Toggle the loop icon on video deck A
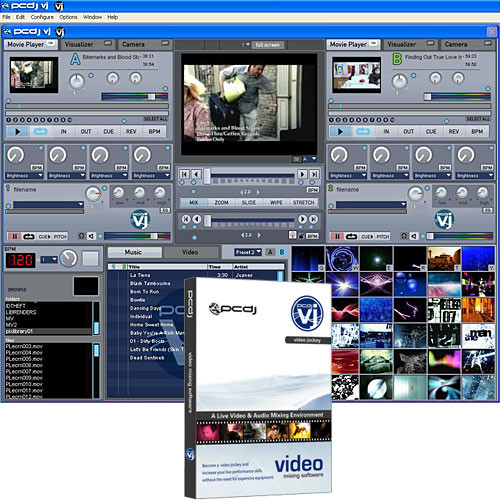 (x=40, y=132)
